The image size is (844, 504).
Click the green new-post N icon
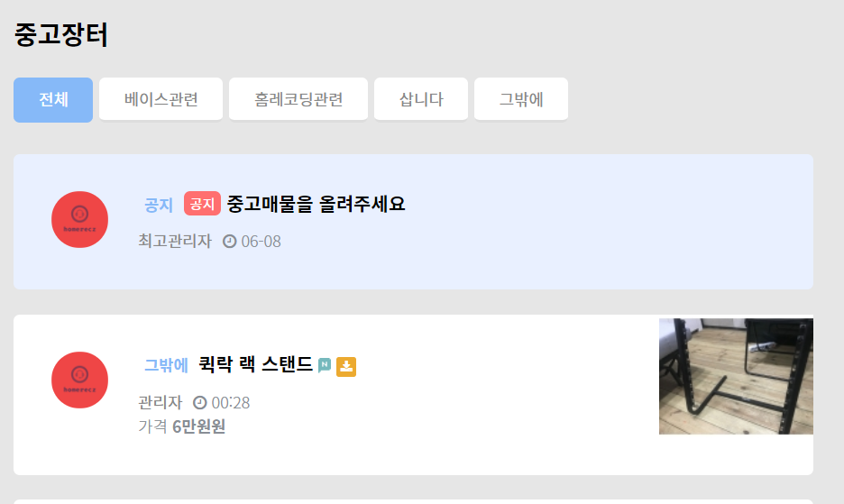(x=325, y=365)
